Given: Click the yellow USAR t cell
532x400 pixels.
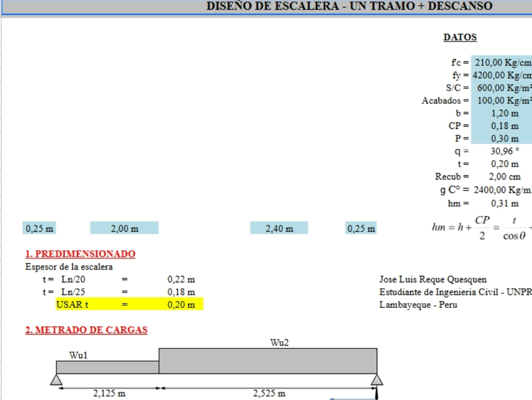Looking at the screenshot, I should click(72, 305).
